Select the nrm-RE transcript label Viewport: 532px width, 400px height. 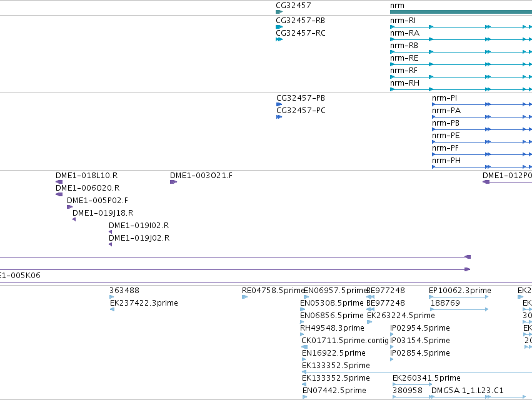point(404,58)
